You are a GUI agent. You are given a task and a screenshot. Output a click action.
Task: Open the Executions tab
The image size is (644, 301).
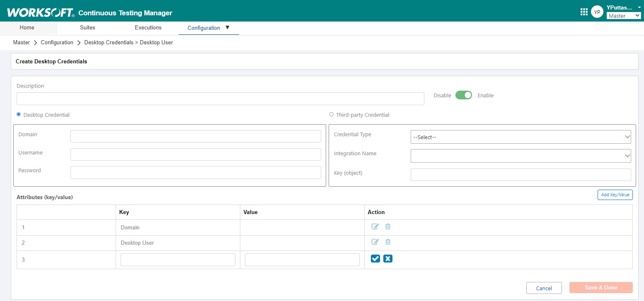coord(148,28)
